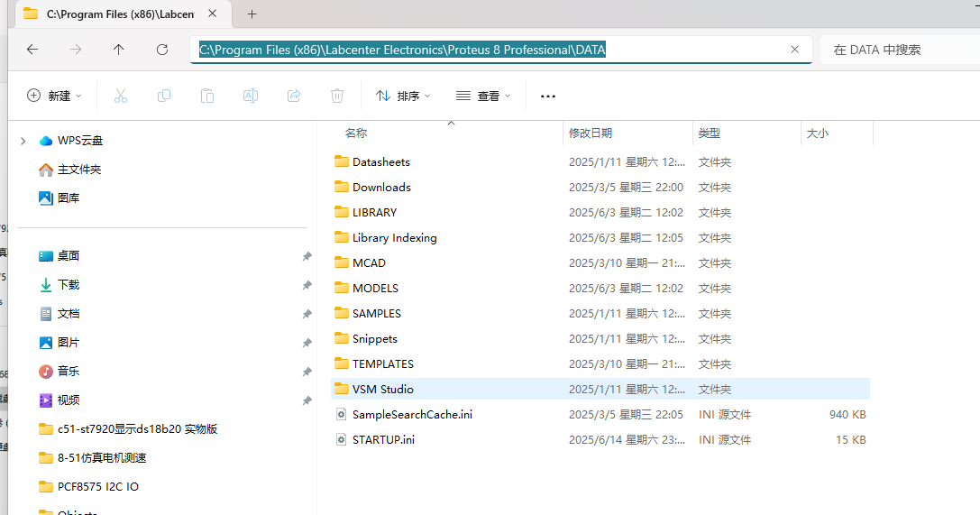Refresh the current folder view
980x515 pixels.
(162, 50)
